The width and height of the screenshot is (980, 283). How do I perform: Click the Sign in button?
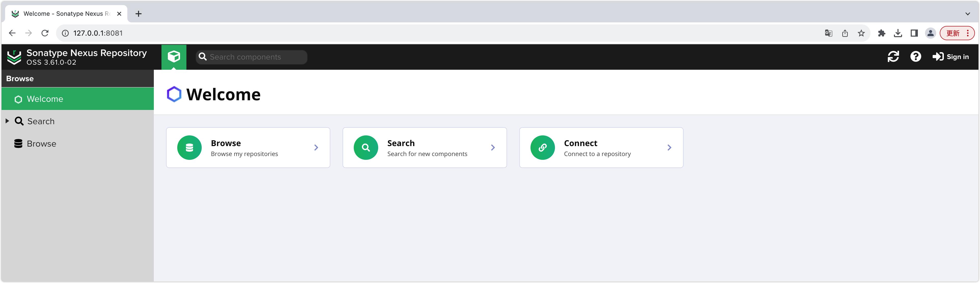tap(950, 57)
